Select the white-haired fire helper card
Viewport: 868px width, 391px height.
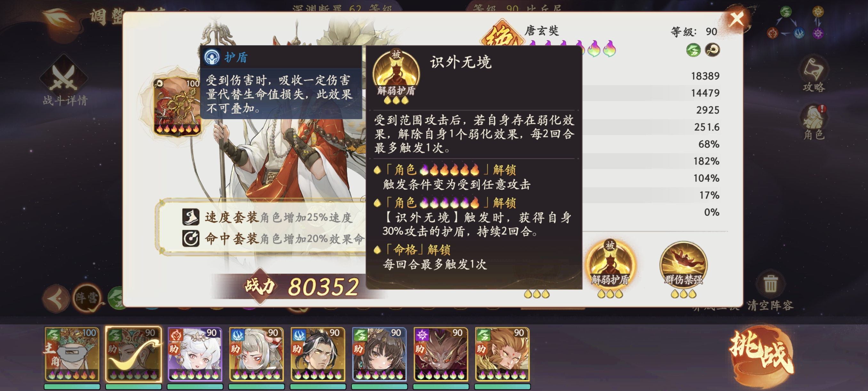coord(195,354)
